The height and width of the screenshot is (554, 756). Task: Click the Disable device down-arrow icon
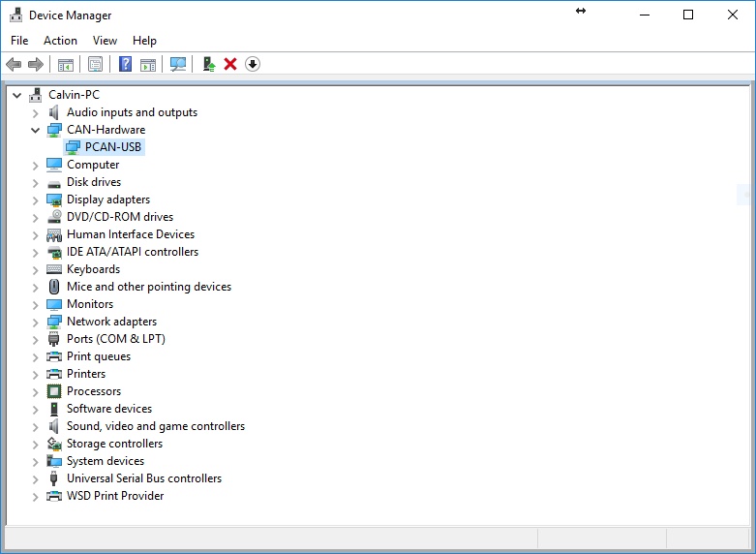(253, 64)
